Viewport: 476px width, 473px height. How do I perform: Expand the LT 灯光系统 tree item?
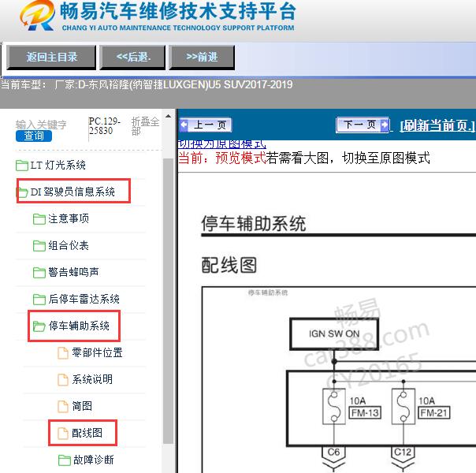[58, 165]
